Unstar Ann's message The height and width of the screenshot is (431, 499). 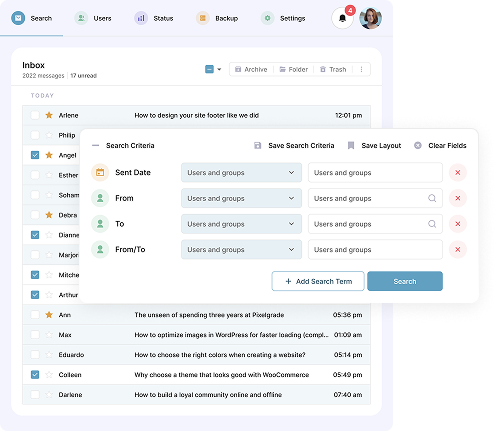(x=49, y=315)
